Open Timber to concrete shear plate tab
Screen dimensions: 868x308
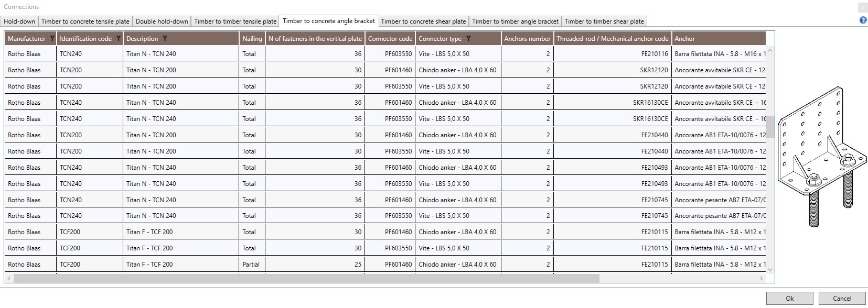[x=423, y=21]
